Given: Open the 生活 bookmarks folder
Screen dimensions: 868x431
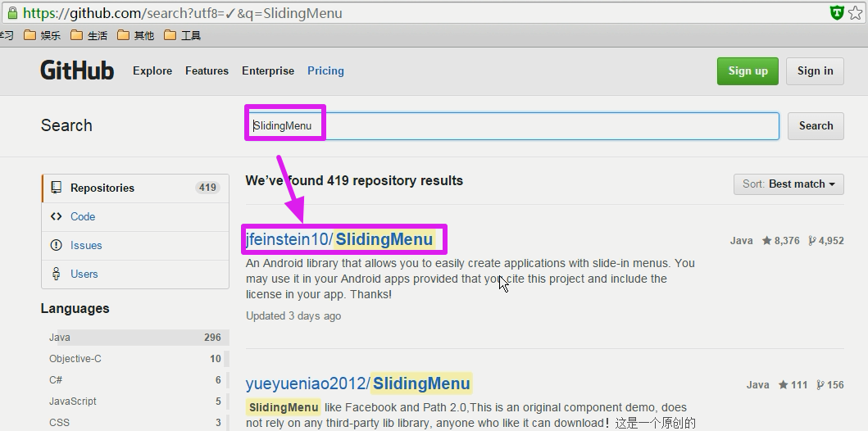Looking at the screenshot, I should coord(89,35).
